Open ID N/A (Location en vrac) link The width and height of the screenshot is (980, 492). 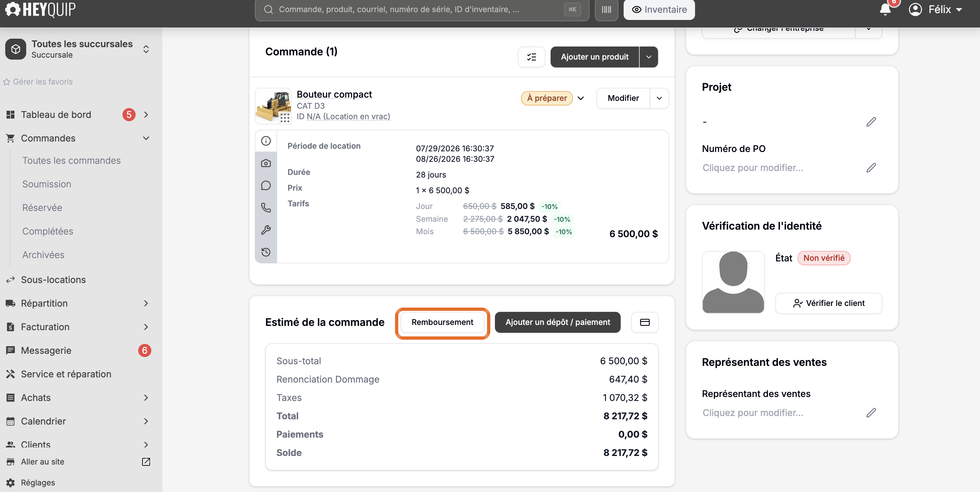point(348,116)
